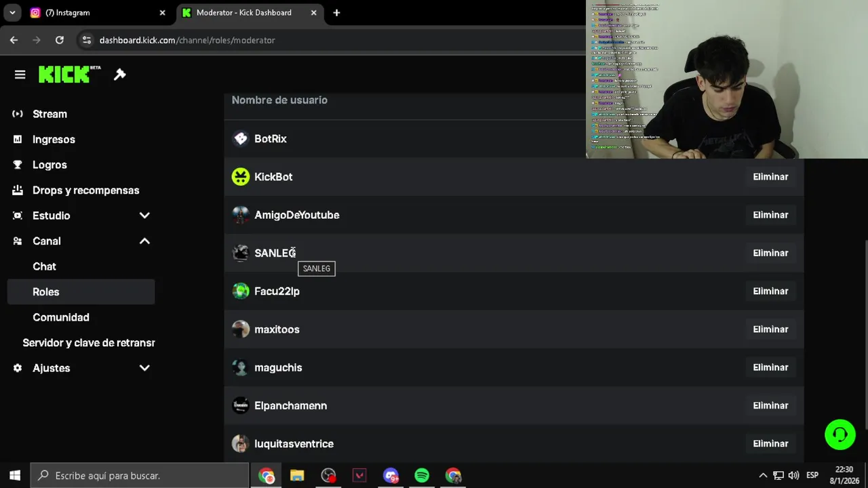Select the Moderator - Kick Dashboard tab
Screen dimensions: 868x488
coord(250,13)
